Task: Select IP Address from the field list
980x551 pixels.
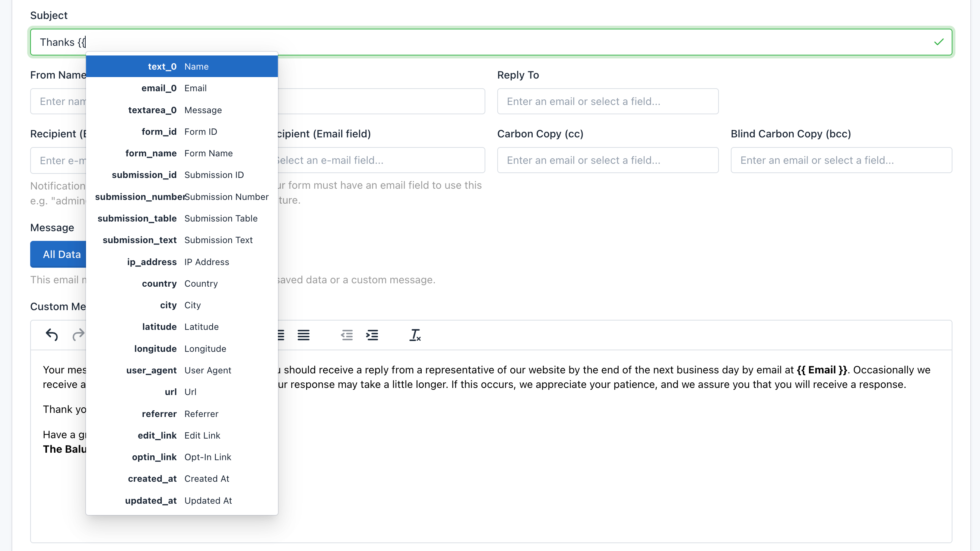Action: (182, 262)
